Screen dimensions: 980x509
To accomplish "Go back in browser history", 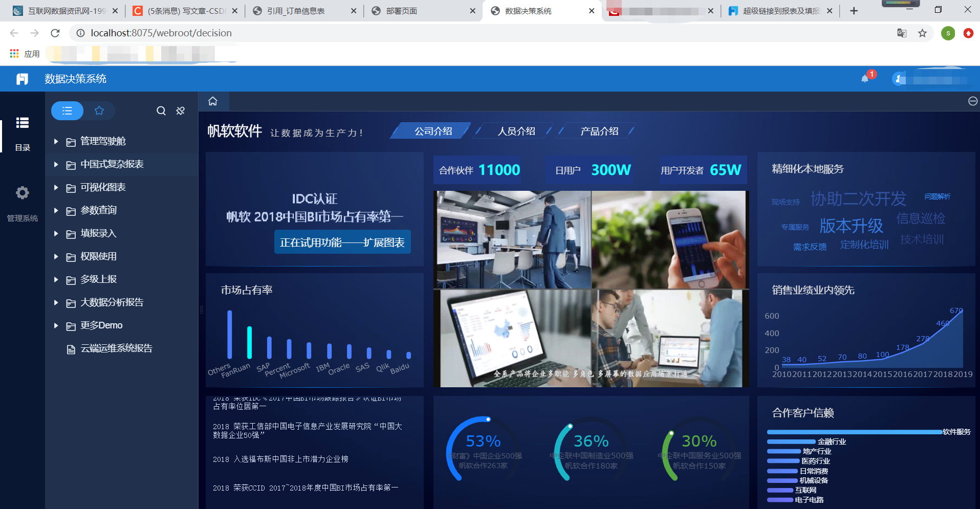I will (x=14, y=33).
